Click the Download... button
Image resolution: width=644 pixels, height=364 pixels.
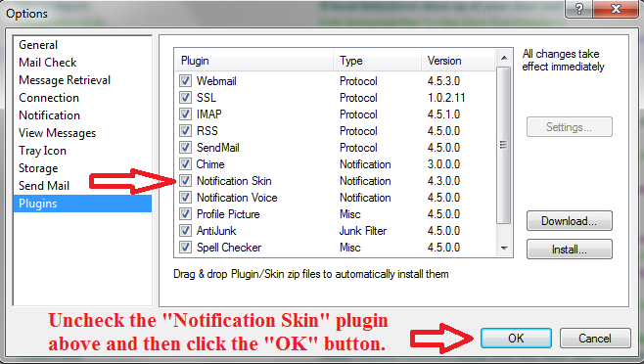click(x=570, y=221)
